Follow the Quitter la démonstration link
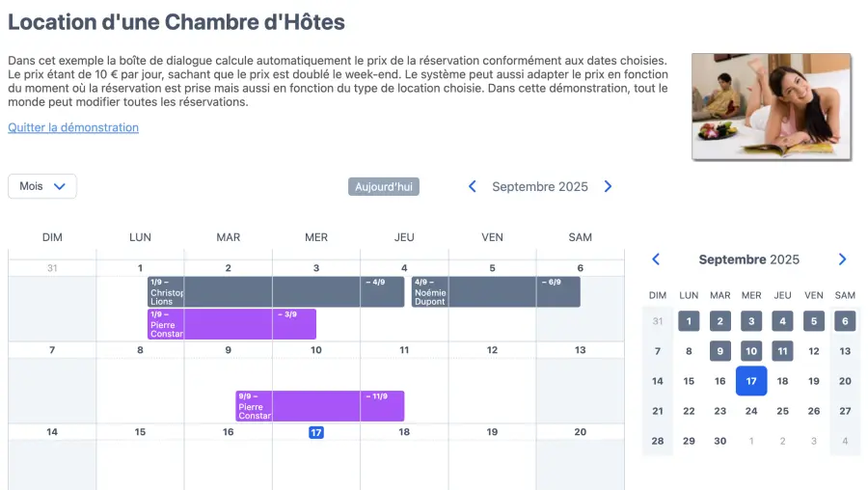Screen dimensions: 868x490 point(73,127)
